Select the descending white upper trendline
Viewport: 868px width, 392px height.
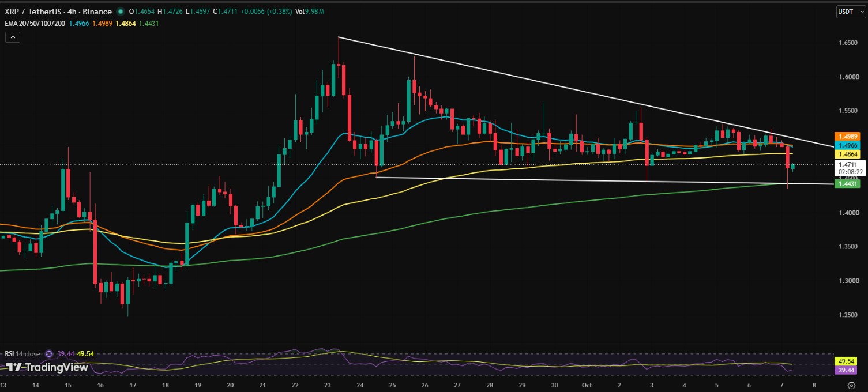[x=586, y=92]
